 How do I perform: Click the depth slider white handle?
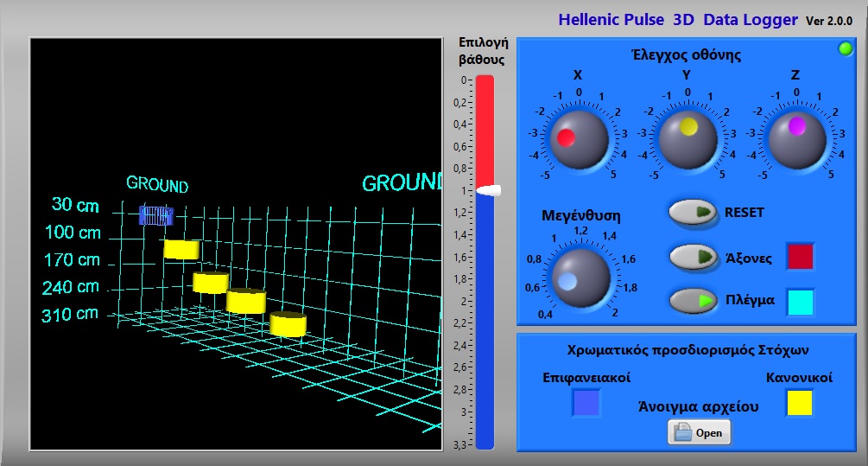(486, 189)
